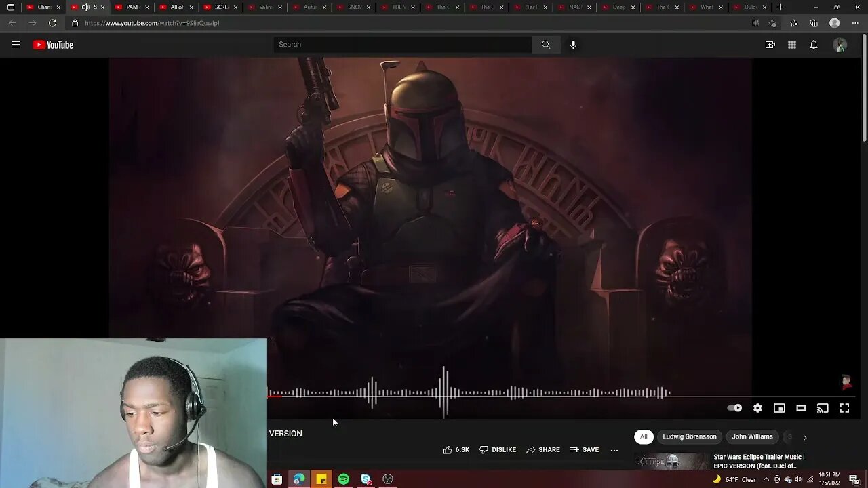Switch to the SNOW browser tab
Image resolution: width=868 pixels, height=488 pixels.
point(353,7)
